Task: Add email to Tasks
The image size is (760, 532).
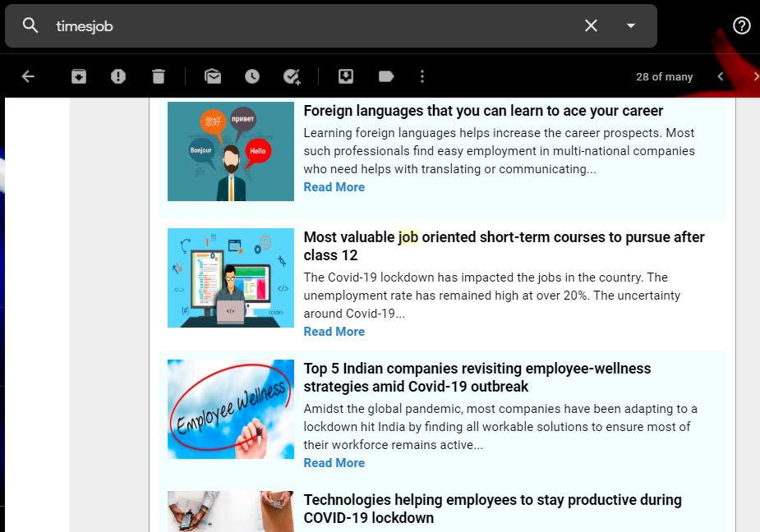Action: click(x=292, y=76)
